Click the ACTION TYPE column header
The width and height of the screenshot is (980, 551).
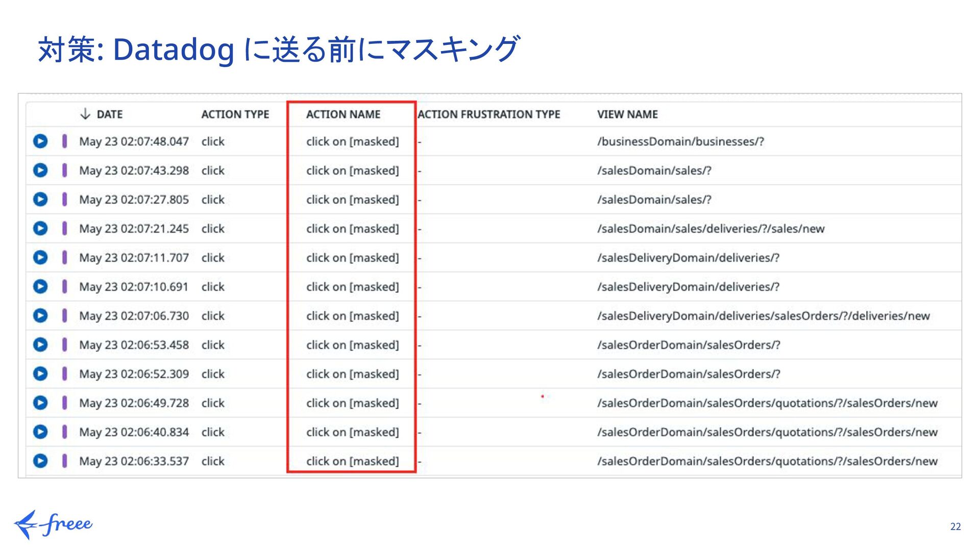(235, 114)
